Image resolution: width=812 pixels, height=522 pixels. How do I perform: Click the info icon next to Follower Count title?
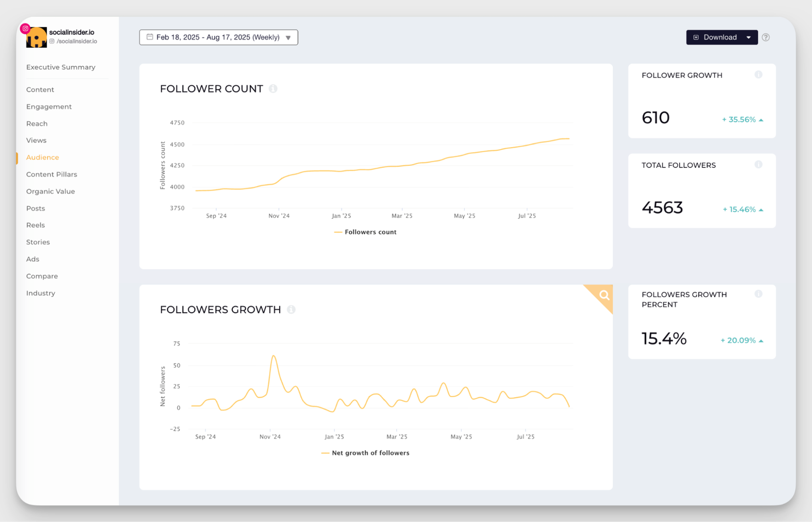tap(273, 88)
